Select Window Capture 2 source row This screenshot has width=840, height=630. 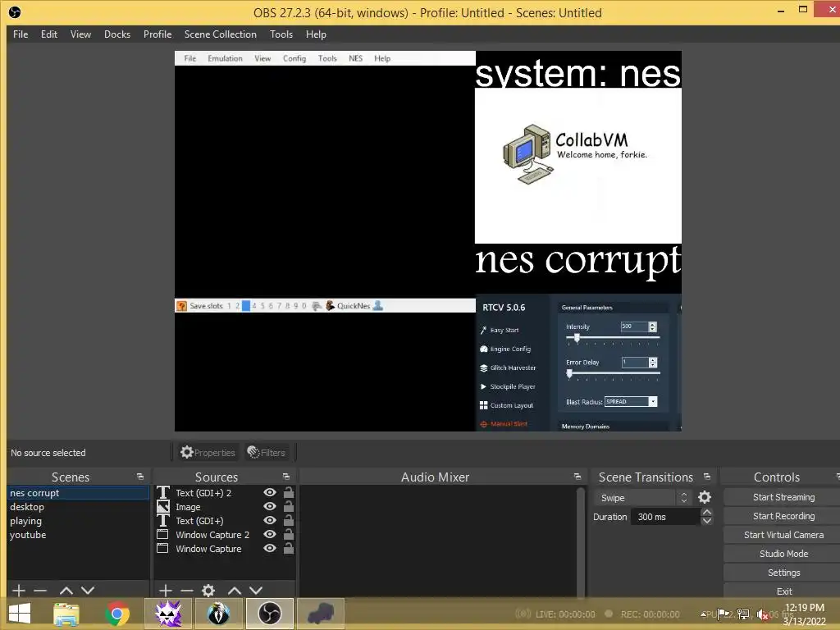(x=225, y=534)
